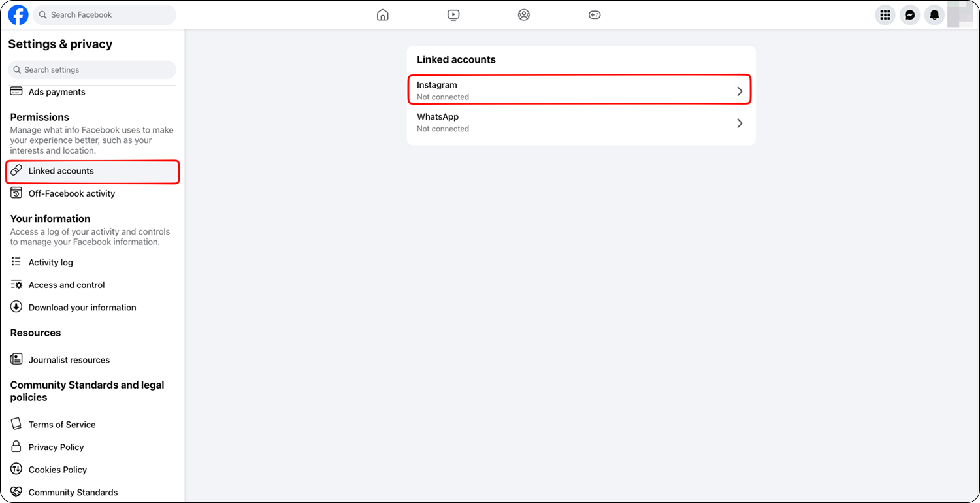Open the apps grid menu icon
The height and width of the screenshot is (503, 980).
point(885,14)
